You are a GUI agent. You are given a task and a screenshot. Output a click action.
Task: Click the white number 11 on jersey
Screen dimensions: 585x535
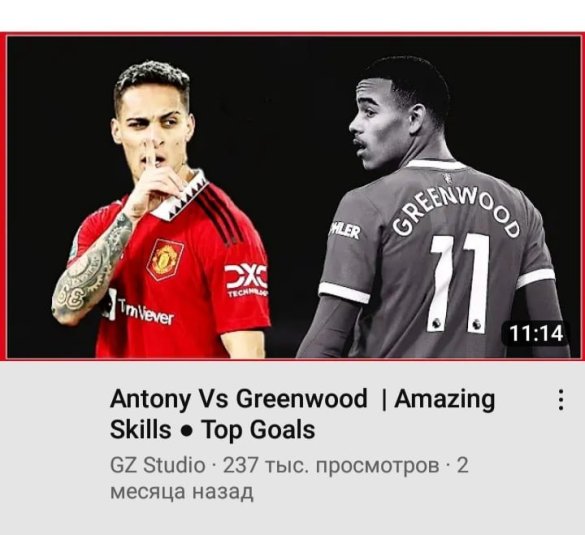pos(460,282)
